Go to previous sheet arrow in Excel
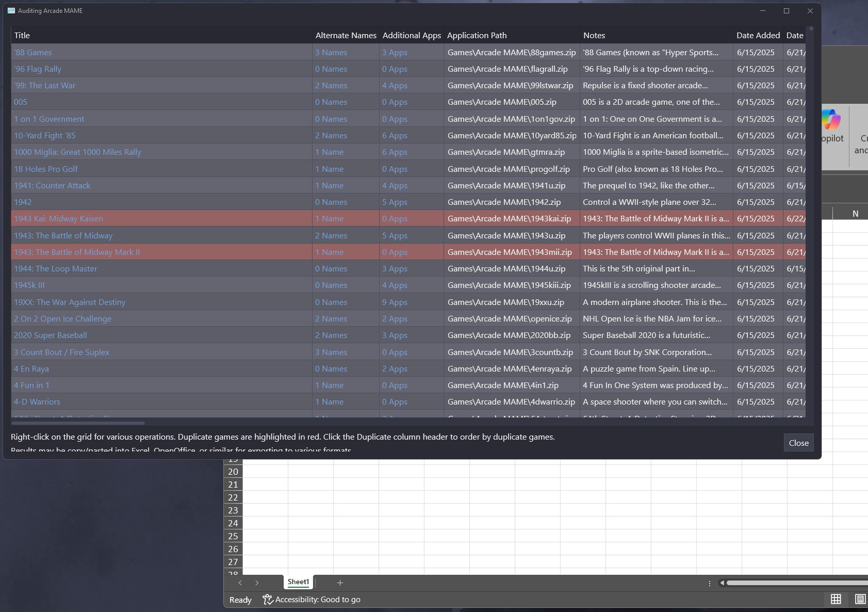 pos(240,583)
